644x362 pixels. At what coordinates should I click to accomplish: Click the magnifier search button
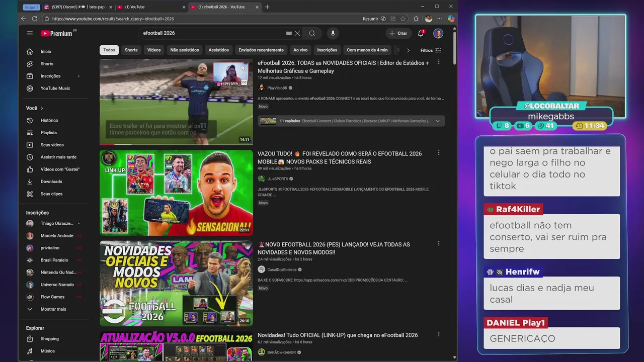click(312, 33)
